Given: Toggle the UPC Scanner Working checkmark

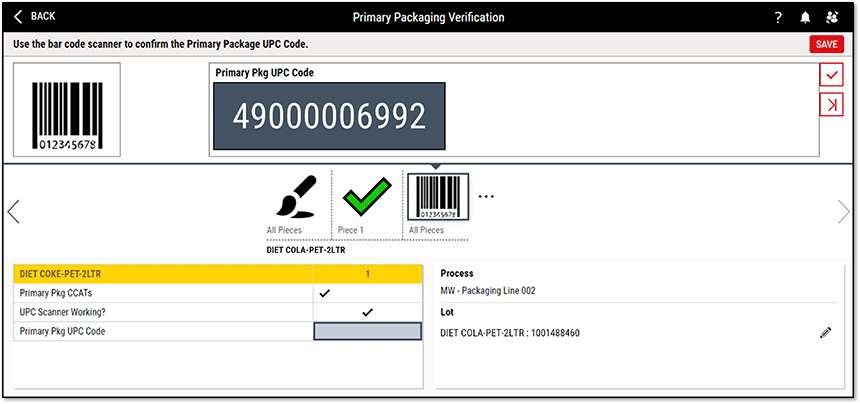Looking at the screenshot, I should [367, 312].
